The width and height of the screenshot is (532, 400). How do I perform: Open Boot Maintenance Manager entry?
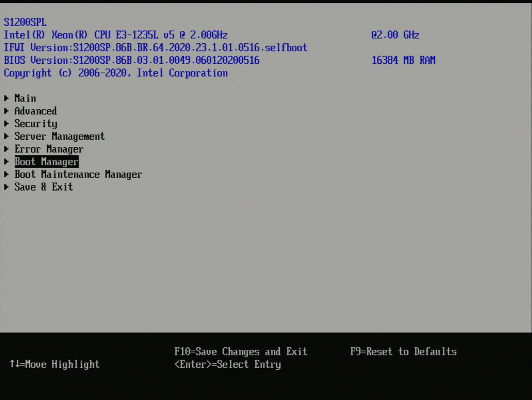[x=78, y=174]
